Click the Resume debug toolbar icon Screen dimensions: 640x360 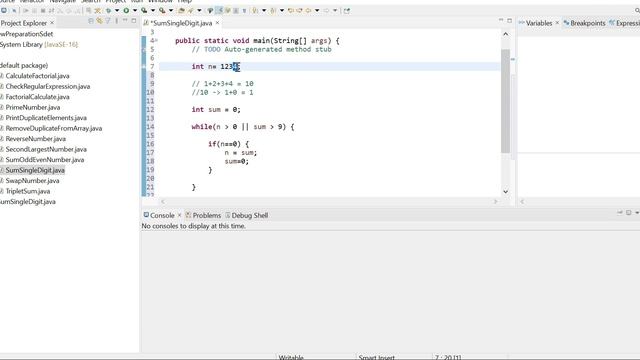pyautogui.click(x=26, y=11)
